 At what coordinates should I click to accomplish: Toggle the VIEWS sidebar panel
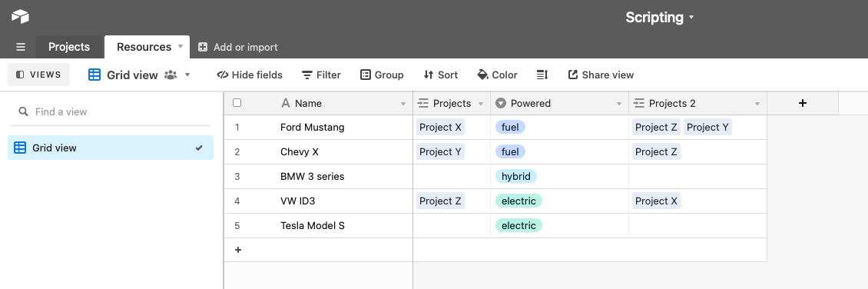(38, 75)
